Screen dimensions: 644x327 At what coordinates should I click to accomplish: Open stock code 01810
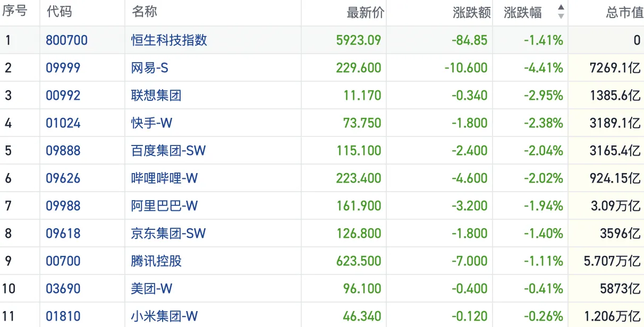tap(63, 316)
